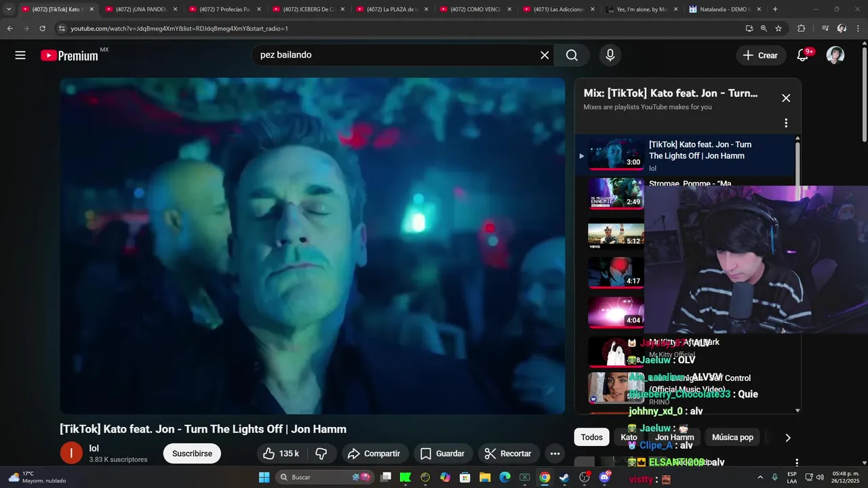This screenshot has height=488, width=868.
Task: Click the Guardar button
Action: pyautogui.click(x=441, y=453)
